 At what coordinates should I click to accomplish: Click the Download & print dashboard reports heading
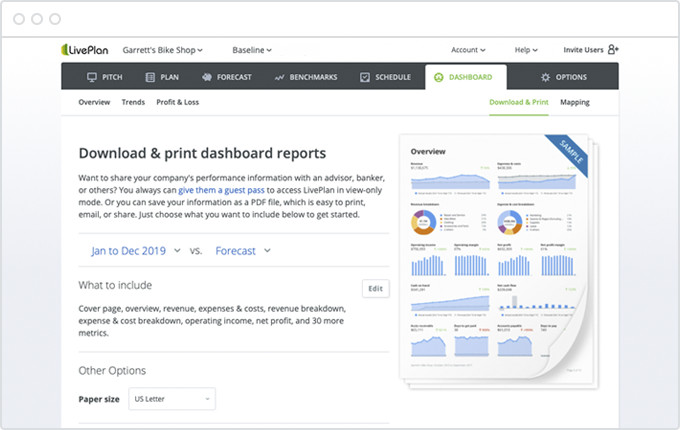click(x=202, y=153)
